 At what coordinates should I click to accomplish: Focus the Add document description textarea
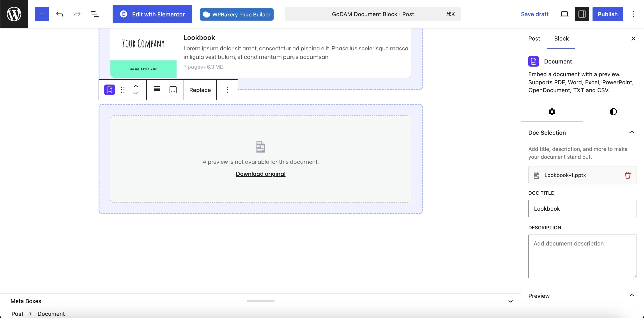[x=582, y=256]
